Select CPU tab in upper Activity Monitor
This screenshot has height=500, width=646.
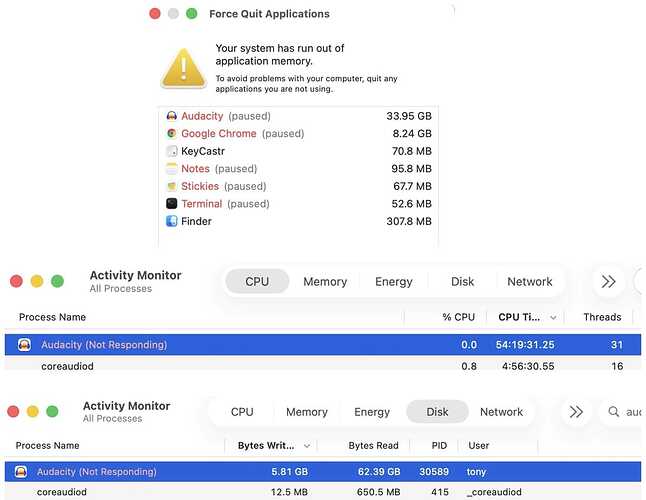(257, 281)
